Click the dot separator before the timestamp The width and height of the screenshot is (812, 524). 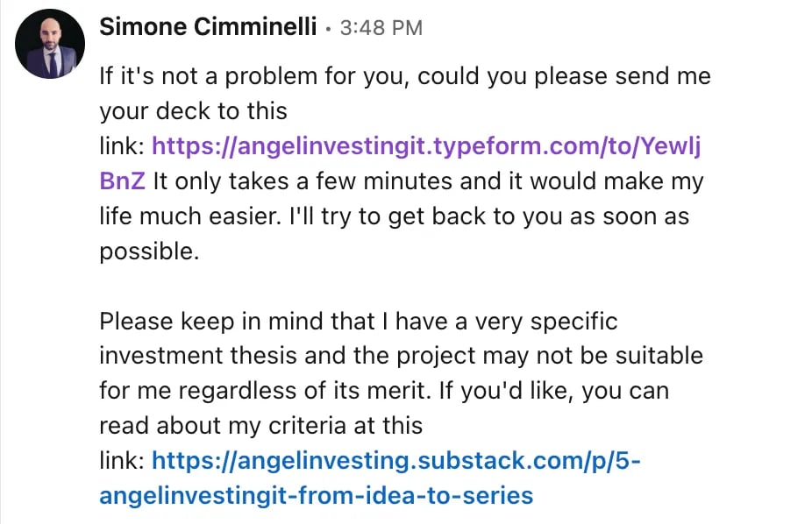pyautogui.click(x=328, y=28)
